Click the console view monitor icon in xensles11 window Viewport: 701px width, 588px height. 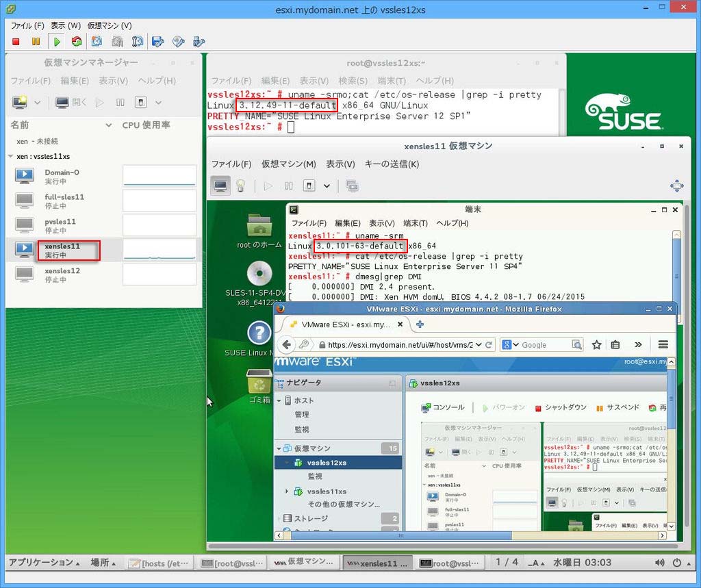[220, 186]
